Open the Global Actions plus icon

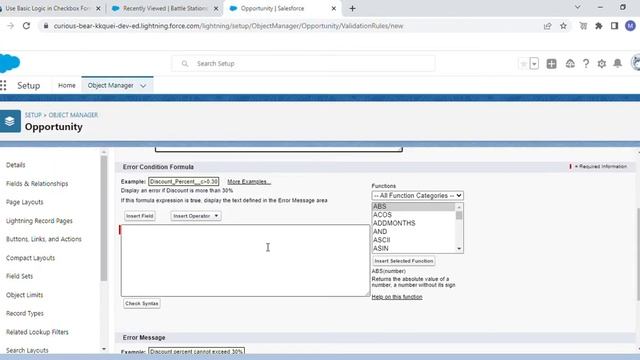click(551, 64)
